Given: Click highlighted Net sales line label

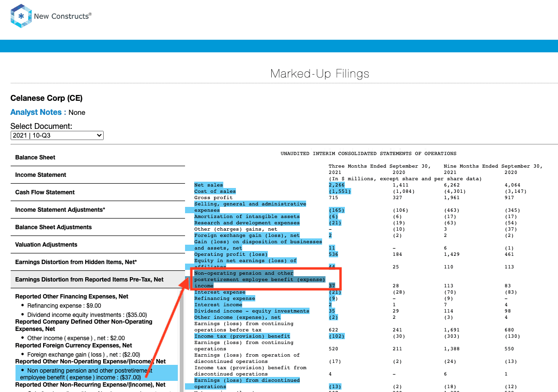Looking at the screenshot, I should [x=209, y=185].
